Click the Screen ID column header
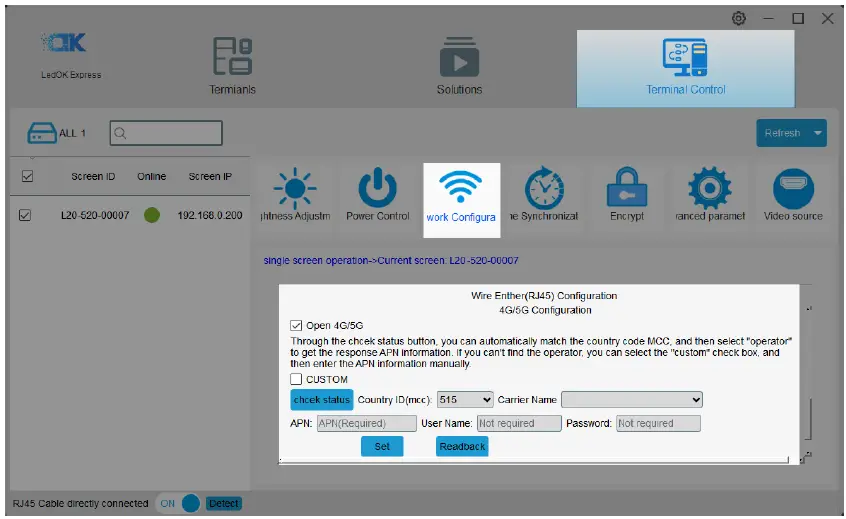 [93, 176]
